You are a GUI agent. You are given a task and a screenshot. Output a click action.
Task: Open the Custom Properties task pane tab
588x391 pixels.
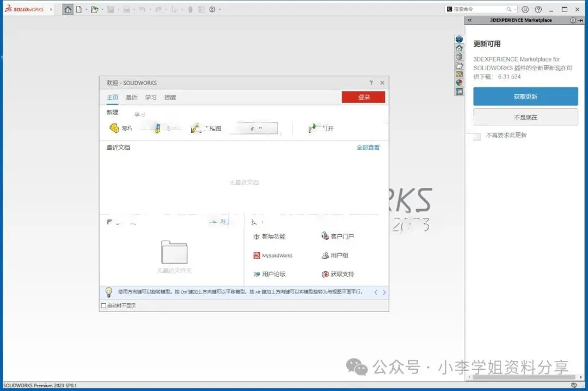coord(459,91)
